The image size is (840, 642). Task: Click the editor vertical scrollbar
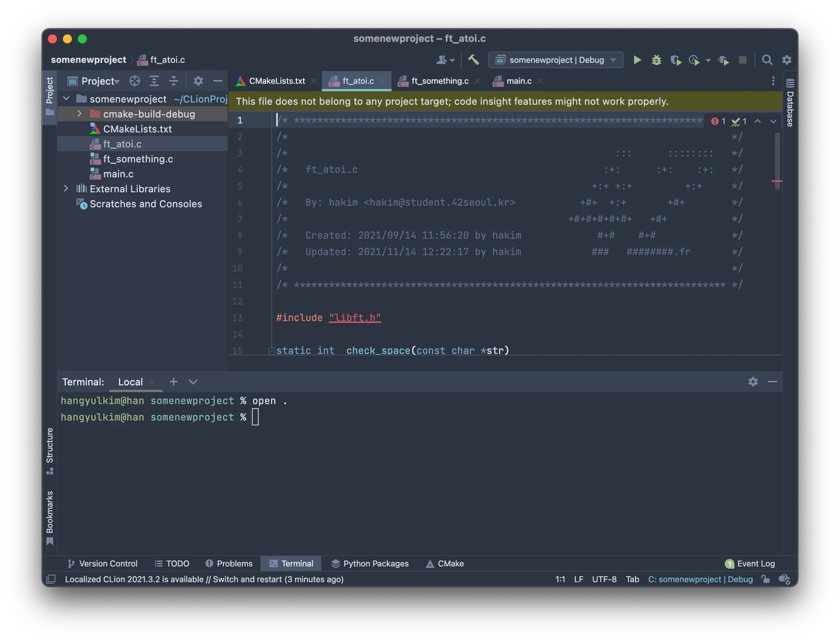coord(777,161)
